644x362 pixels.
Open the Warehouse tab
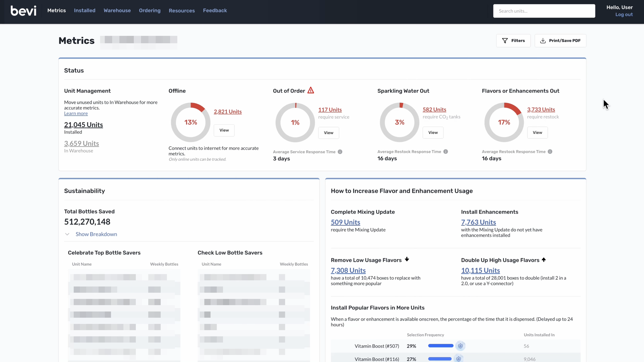117,10
